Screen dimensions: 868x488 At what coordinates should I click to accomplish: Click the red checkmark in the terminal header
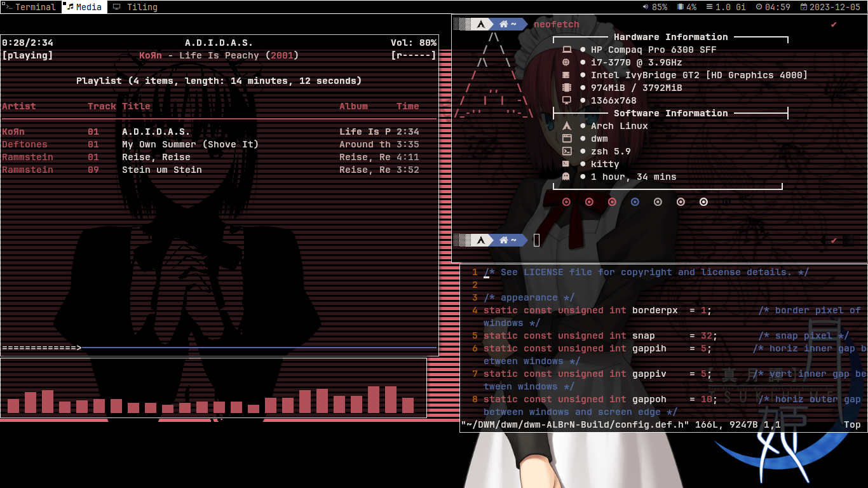[833, 24]
